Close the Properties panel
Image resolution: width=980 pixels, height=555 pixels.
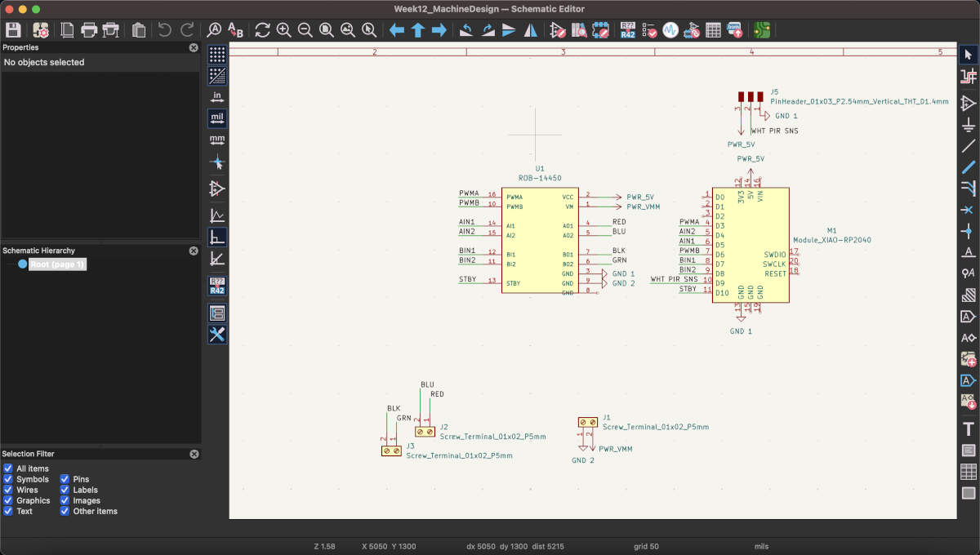[x=194, y=47]
